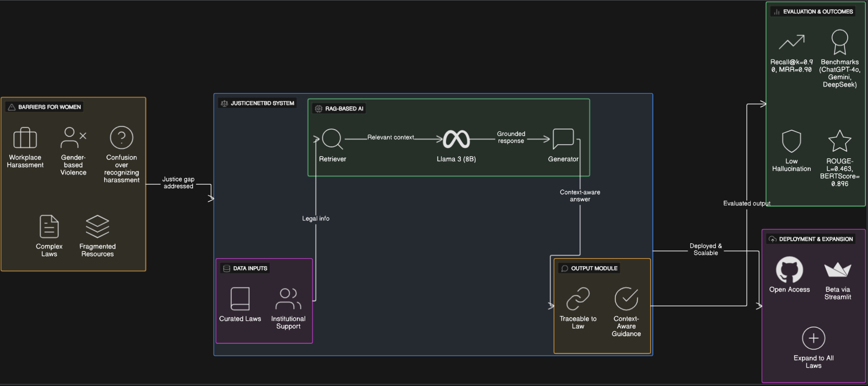Select the Generator speech bubble icon
The height and width of the screenshot is (386, 868).
coord(563,139)
